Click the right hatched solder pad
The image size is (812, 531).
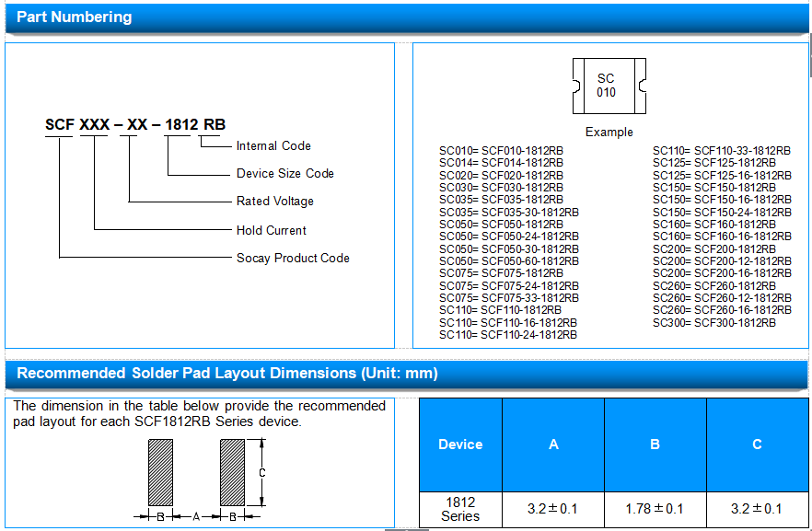tap(233, 472)
